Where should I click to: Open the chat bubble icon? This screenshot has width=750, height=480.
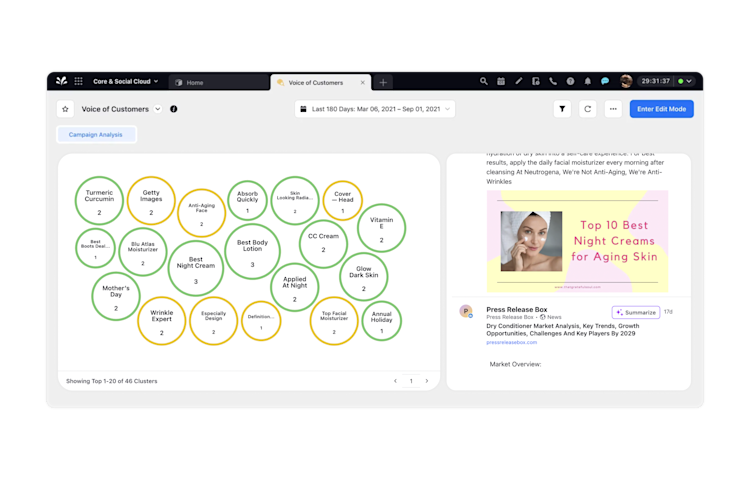[605, 81]
